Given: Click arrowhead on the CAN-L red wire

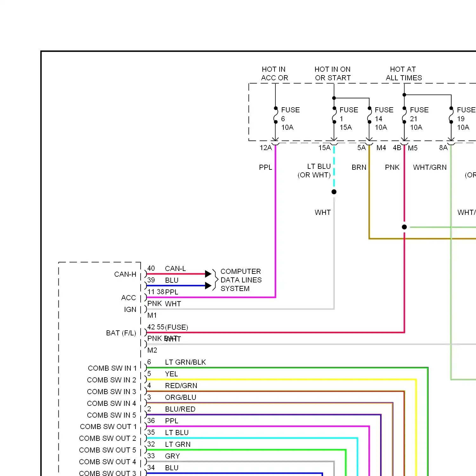Looking at the screenshot, I should (x=208, y=274).
